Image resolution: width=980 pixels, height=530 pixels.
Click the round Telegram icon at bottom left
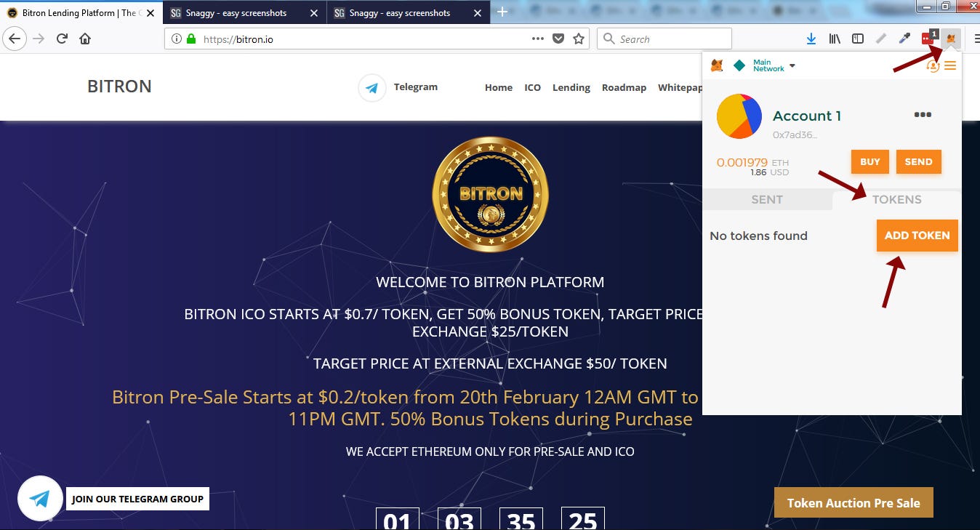point(40,499)
